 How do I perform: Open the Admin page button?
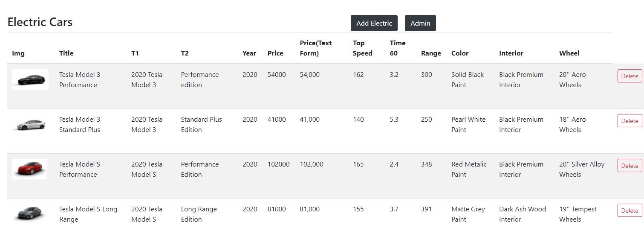[x=420, y=23]
